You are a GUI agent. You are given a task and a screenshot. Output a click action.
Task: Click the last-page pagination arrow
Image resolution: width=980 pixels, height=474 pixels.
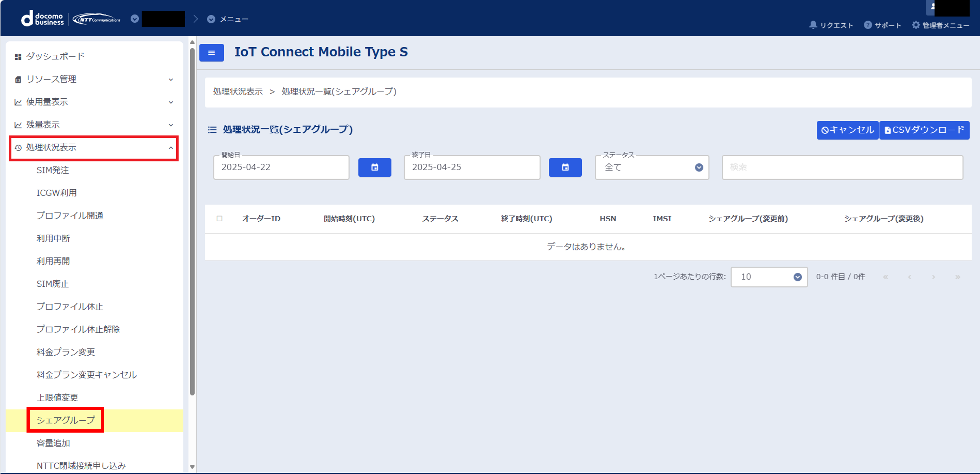(x=958, y=277)
